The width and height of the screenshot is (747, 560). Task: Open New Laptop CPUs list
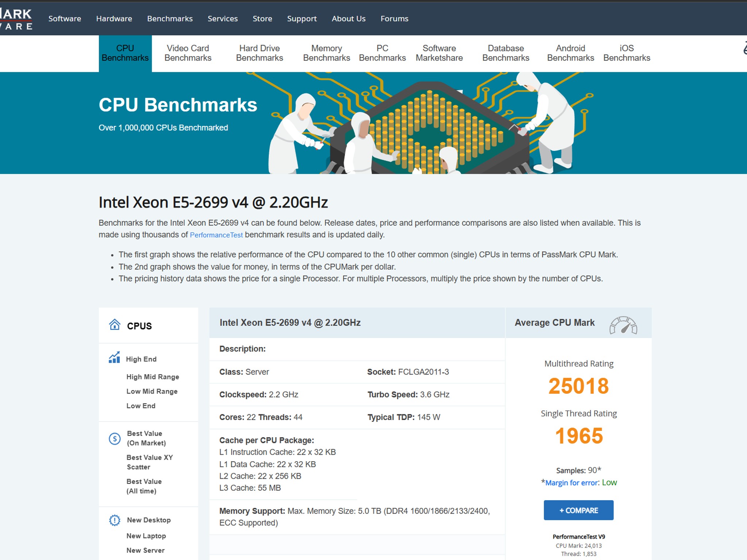(146, 536)
